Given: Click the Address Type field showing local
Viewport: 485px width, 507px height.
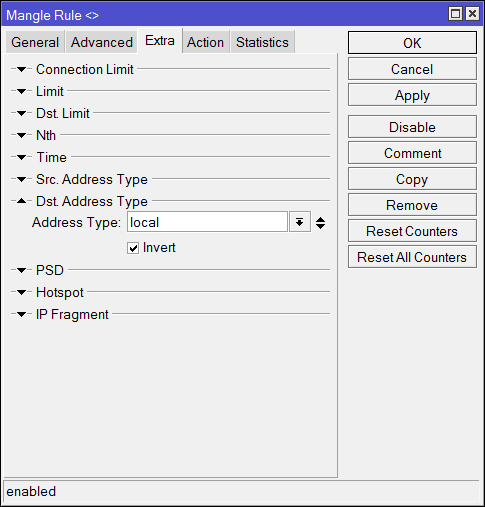Looking at the screenshot, I should coord(207,222).
